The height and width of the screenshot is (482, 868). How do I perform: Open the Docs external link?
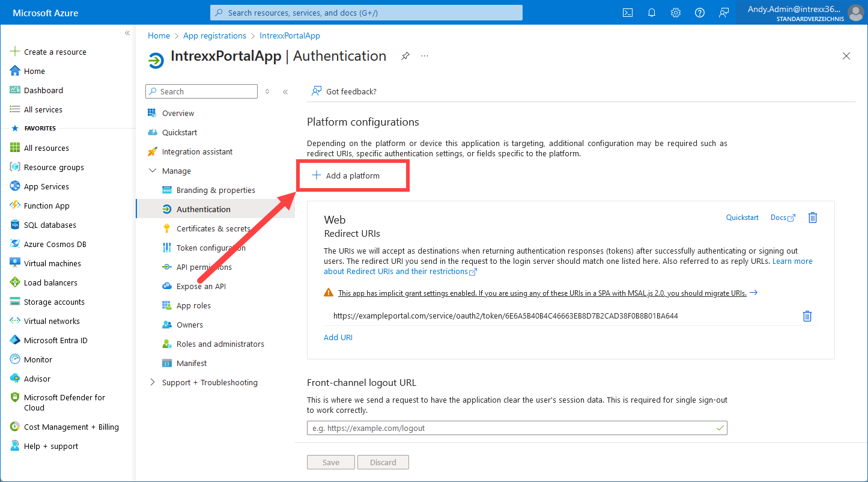click(783, 218)
